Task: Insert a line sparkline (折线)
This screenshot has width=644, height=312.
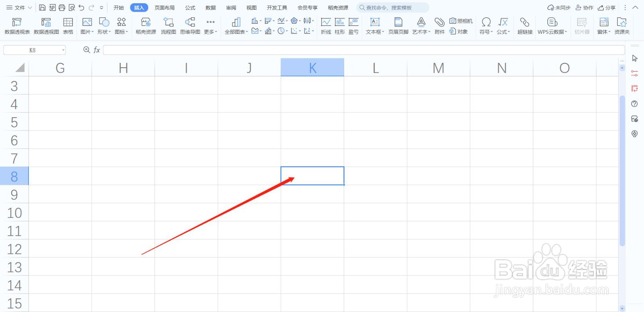Action: pyautogui.click(x=326, y=26)
